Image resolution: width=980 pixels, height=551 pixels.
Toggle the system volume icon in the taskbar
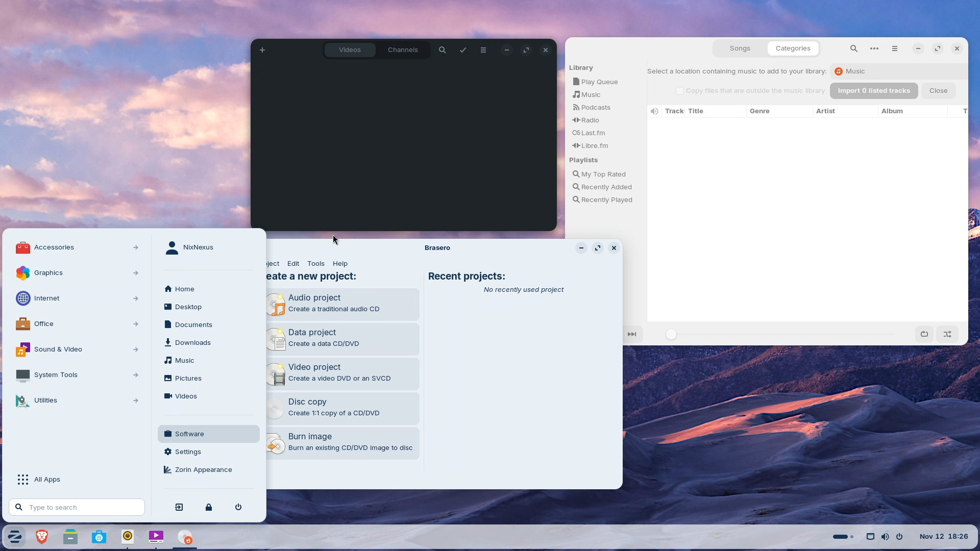885,536
